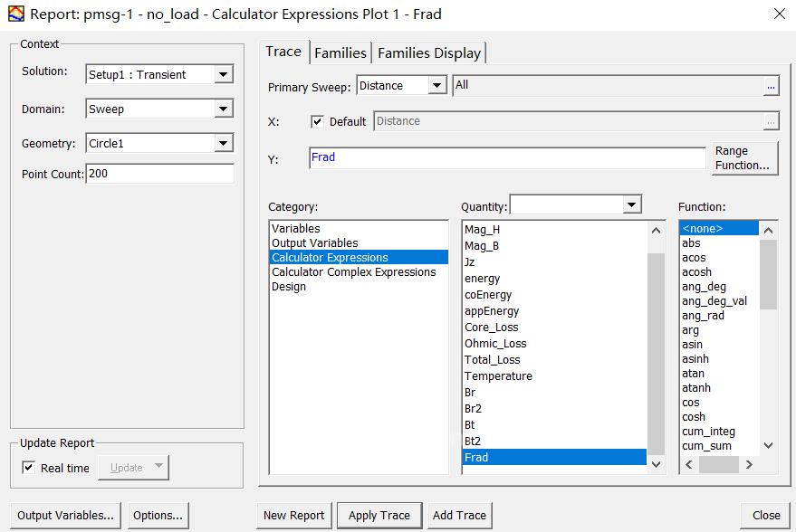This screenshot has height=532, width=796.
Task: Click the Apply Trace button
Action: point(379,516)
